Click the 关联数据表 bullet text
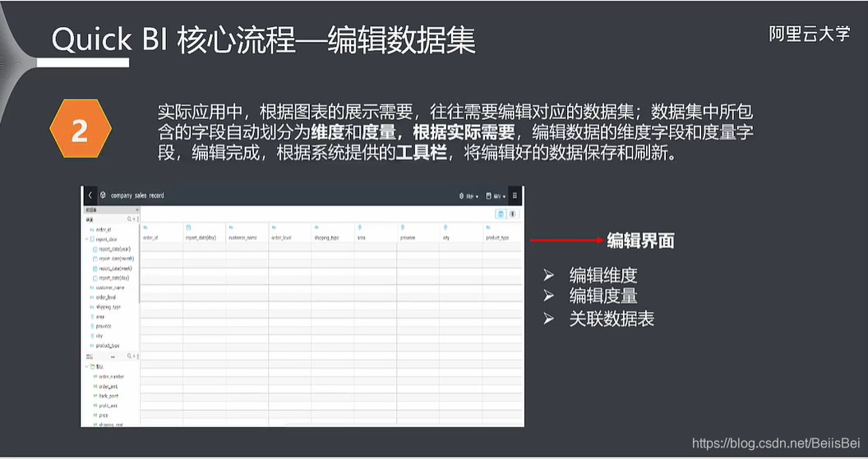The image size is (868, 459). 612,319
